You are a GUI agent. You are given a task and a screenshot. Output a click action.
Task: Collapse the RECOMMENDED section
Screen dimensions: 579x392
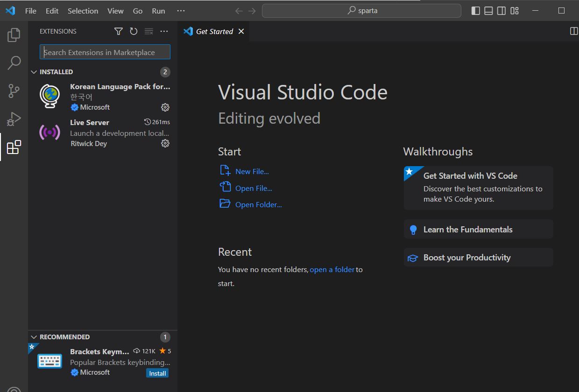click(34, 337)
